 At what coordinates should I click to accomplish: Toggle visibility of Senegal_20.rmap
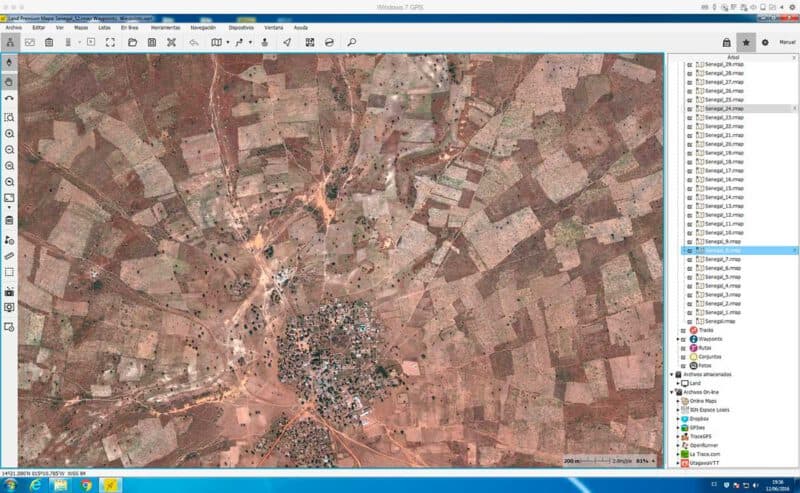pyautogui.click(x=690, y=144)
